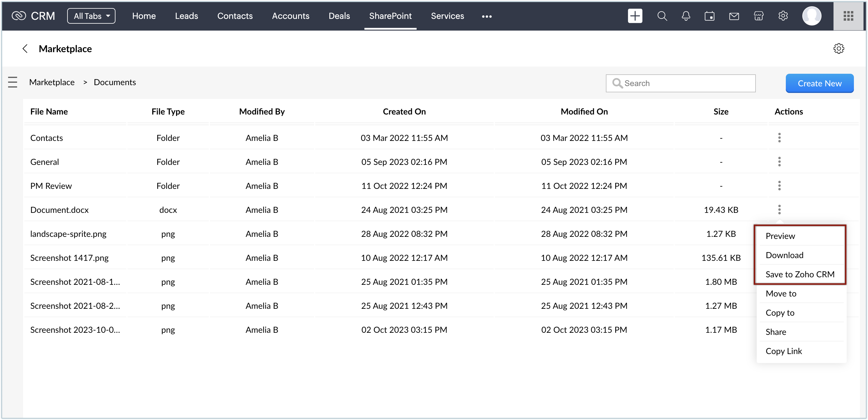Select Download from the context menu
The height and width of the screenshot is (420, 868).
coord(784,255)
